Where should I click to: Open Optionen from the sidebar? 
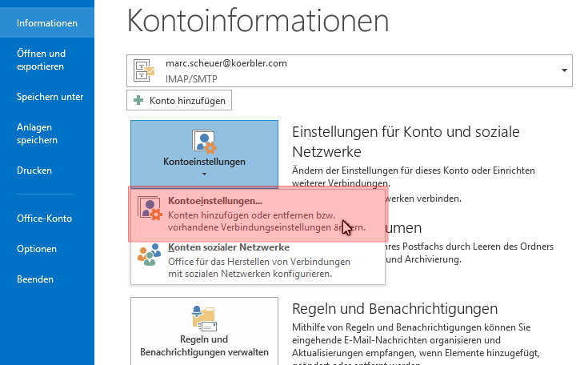pyautogui.click(x=37, y=248)
